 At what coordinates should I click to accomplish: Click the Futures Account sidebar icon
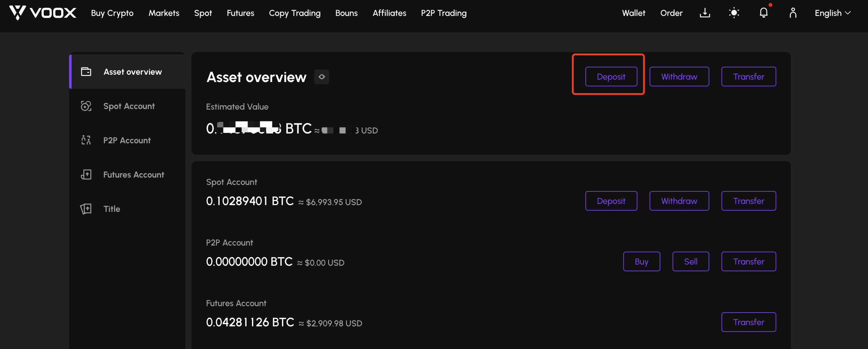[86, 174]
